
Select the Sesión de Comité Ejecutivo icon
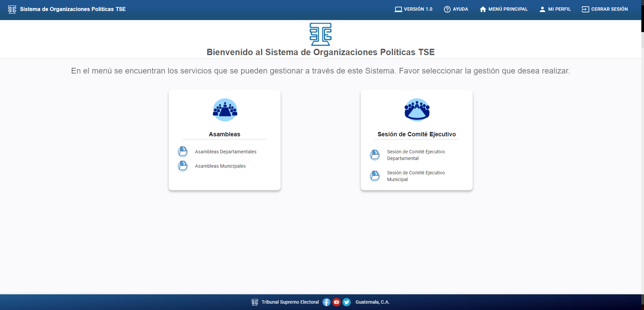pyautogui.click(x=417, y=109)
